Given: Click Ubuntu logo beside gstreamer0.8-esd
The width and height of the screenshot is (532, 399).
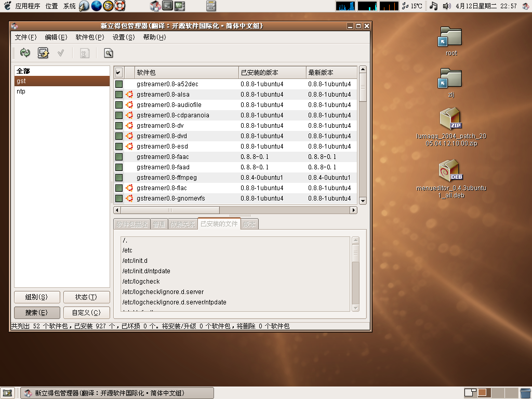Looking at the screenshot, I should [129, 146].
